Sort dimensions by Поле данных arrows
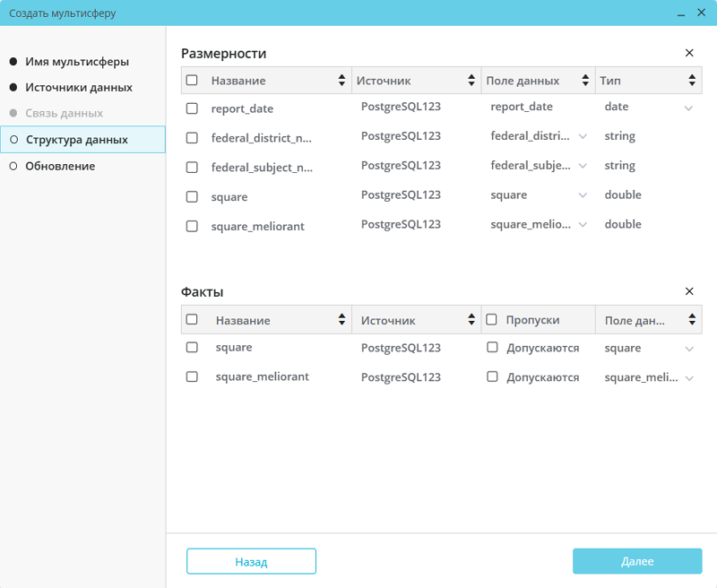 (586, 81)
